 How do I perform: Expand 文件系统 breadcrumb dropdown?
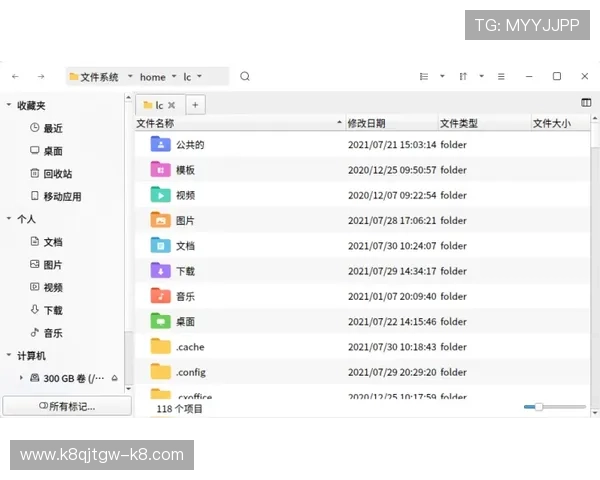(x=130, y=76)
